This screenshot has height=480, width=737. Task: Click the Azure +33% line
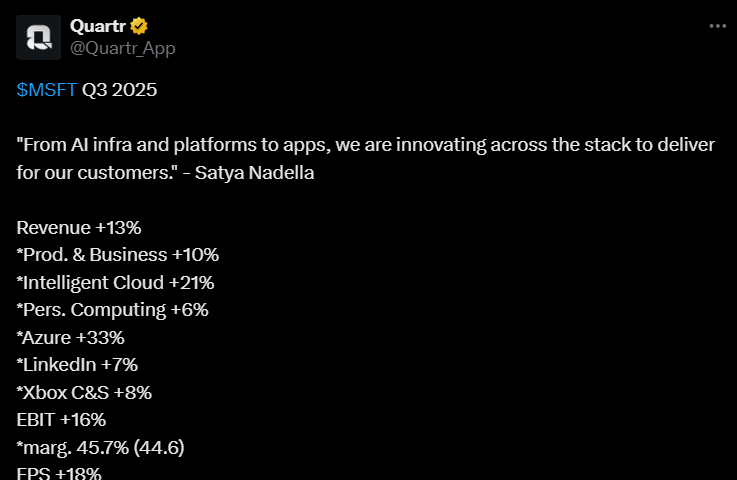71,338
